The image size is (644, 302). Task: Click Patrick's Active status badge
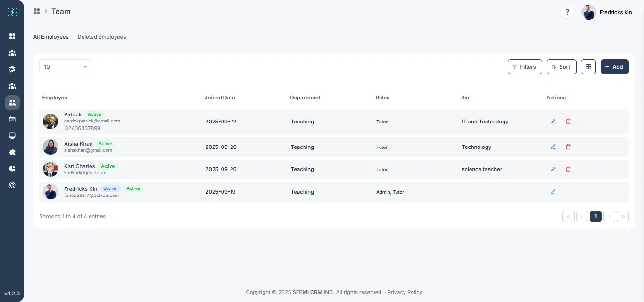(94, 114)
